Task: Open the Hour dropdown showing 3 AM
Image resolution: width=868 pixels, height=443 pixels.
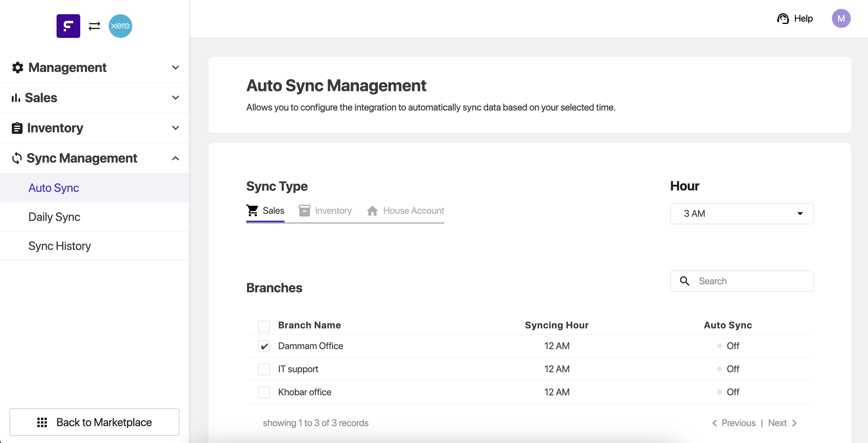Action: point(741,214)
